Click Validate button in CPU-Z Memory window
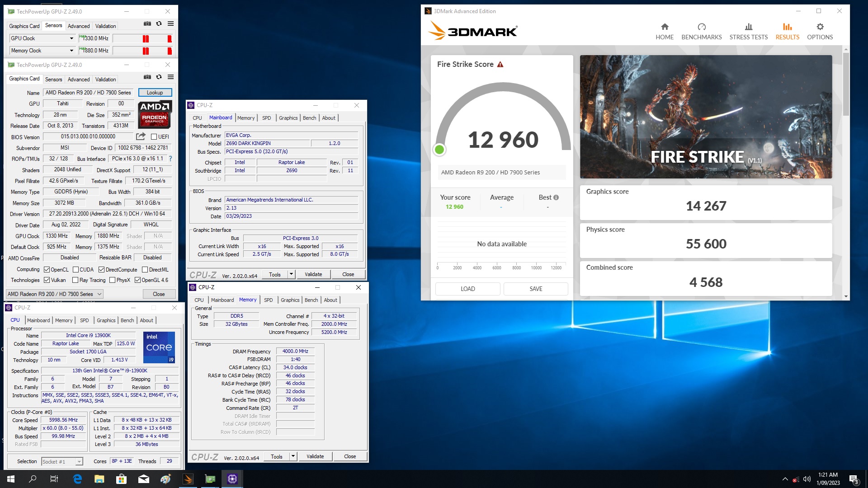The image size is (868, 488). 315,456
